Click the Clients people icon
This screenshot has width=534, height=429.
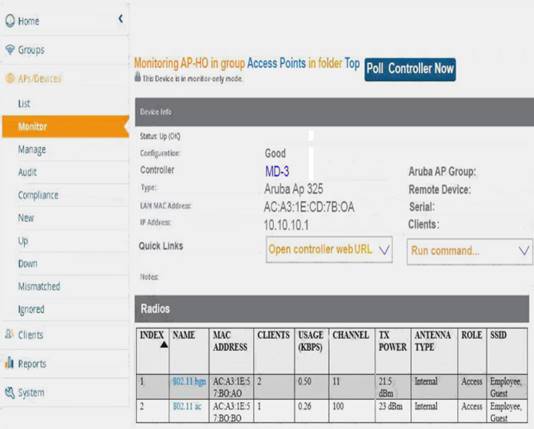point(10,334)
